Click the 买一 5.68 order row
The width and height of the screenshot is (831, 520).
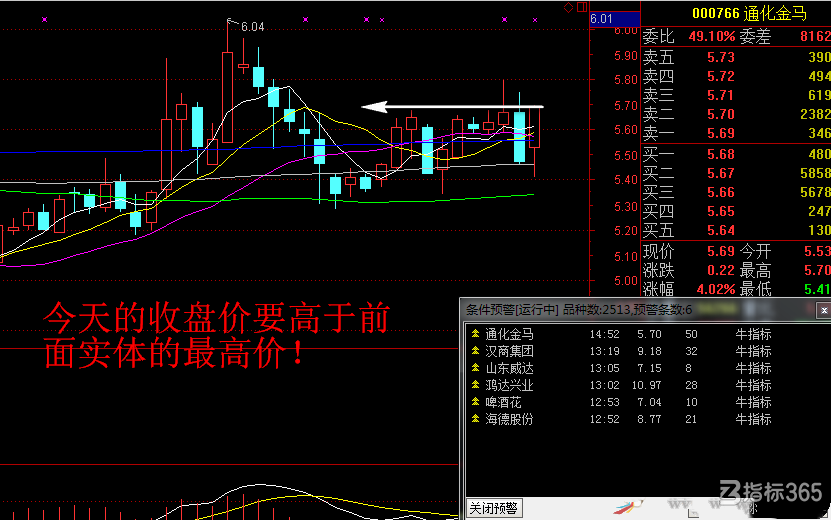736,154
